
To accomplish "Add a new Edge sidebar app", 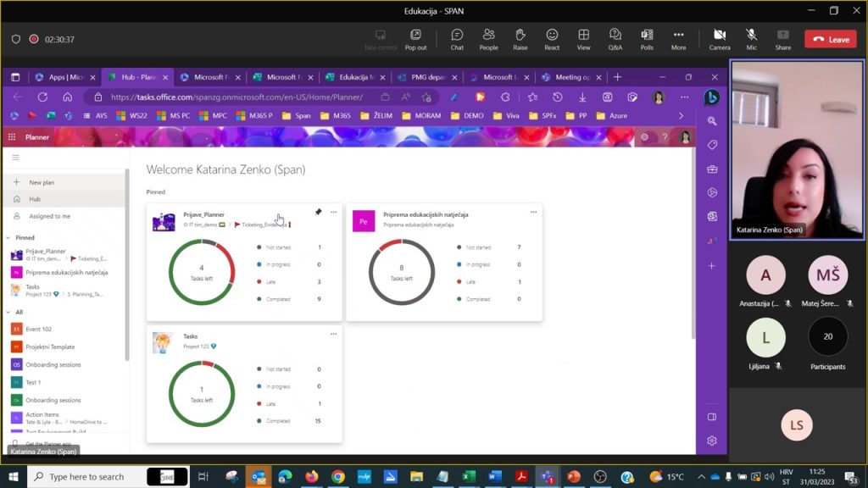I will click(712, 266).
